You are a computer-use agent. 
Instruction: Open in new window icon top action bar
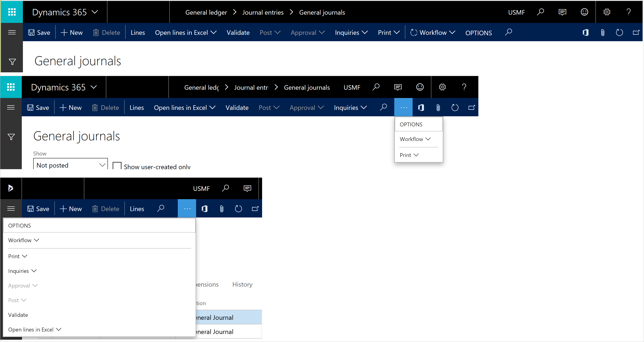point(636,33)
